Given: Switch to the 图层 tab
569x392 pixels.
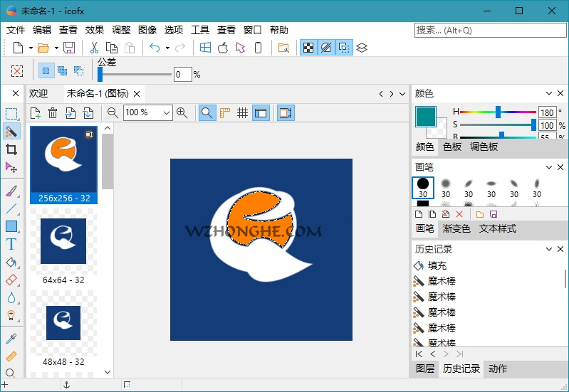Looking at the screenshot, I should coord(425,369).
